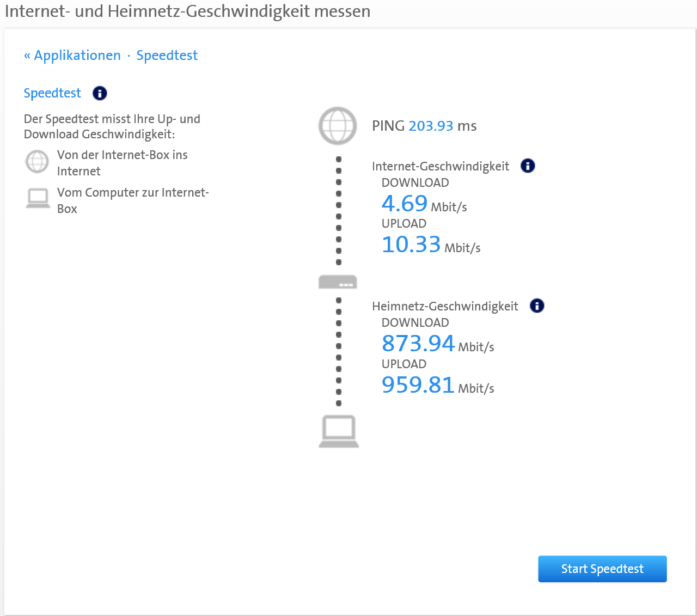Click the router box icon in diagram
Image resolution: width=697 pixels, height=616 pixels.
pos(338,282)
